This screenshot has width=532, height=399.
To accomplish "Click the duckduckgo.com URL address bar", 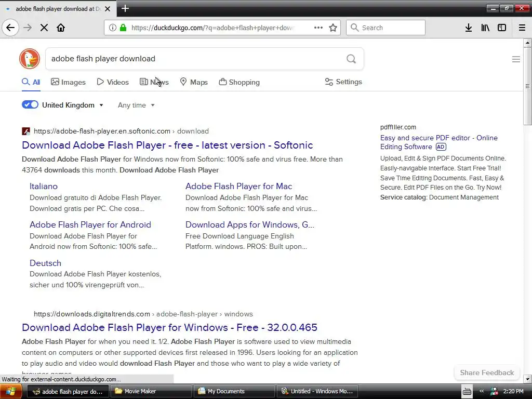I will tap(212, 28).
